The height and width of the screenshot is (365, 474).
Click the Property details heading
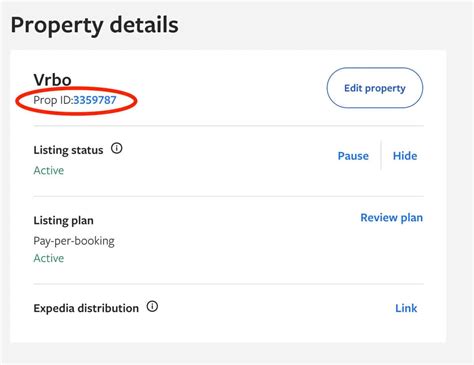[x=95, y=25]
